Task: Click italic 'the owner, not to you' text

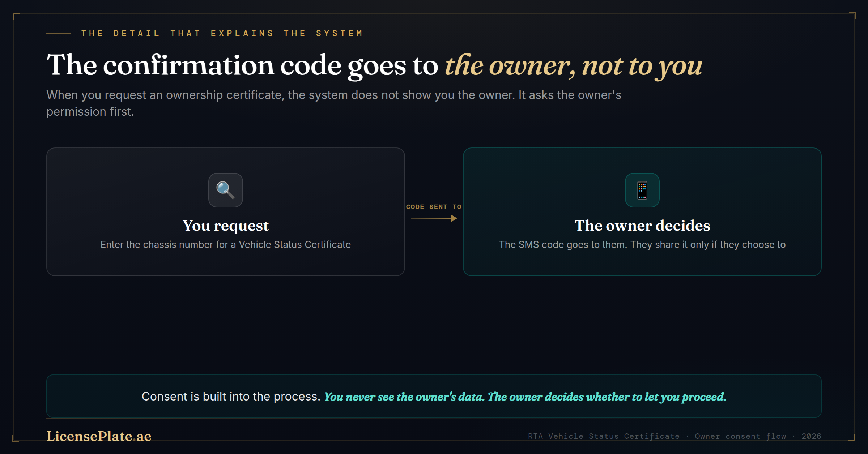Action: [x=574, y=66]
